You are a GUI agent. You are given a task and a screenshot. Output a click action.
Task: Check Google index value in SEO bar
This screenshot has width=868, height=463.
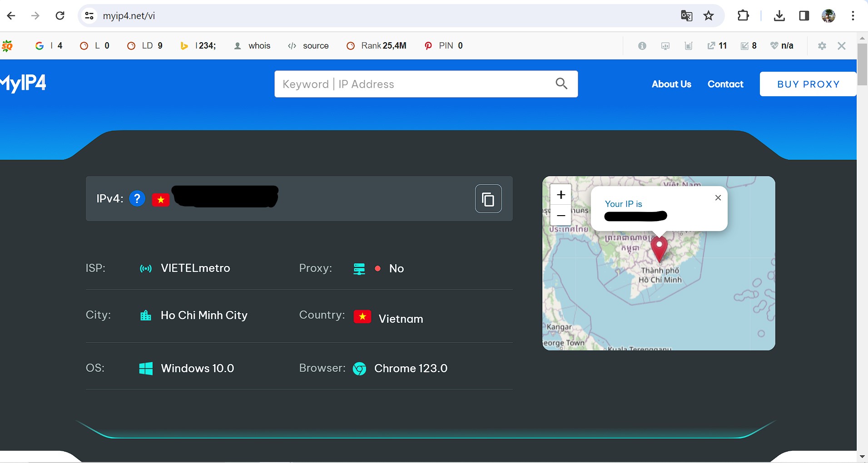[x=49, y=46]
